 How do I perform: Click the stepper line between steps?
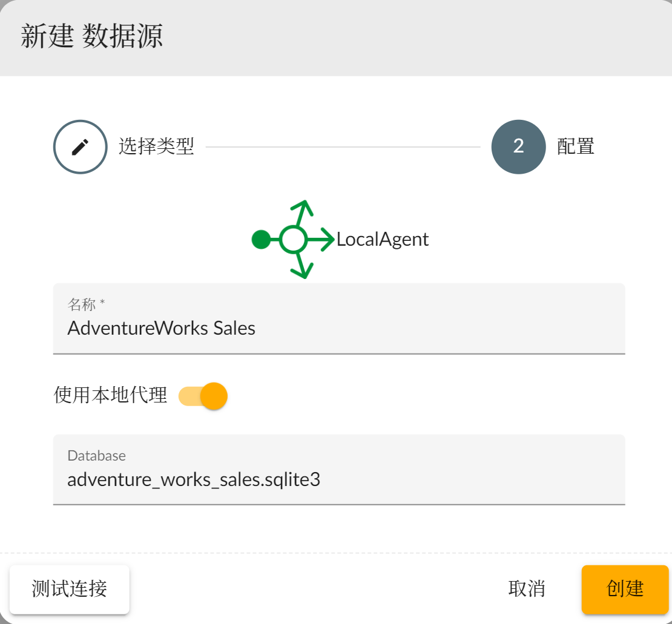(x=343, y=147)
